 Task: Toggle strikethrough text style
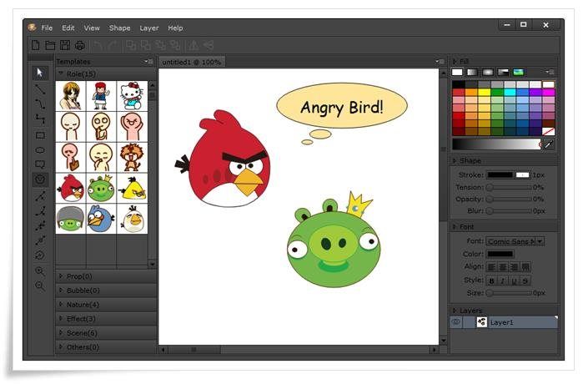tap(525, 280)
